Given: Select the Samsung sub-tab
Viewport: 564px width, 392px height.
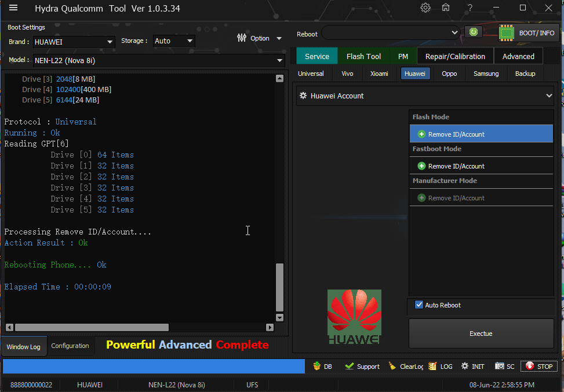Looking at the screenshot, I should click(486, 74).
